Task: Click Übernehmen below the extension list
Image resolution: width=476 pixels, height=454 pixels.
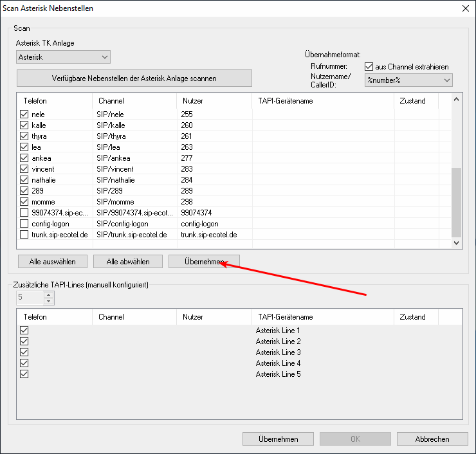Action: click(x=203, y=262)
